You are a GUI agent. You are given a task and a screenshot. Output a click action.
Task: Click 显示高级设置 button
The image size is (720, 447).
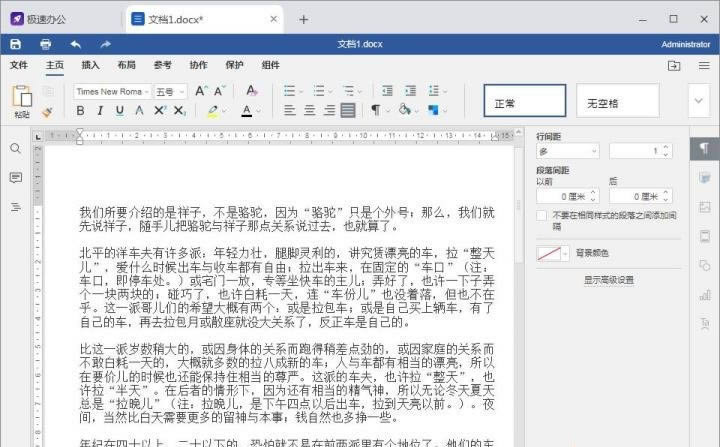coord(608,280)
